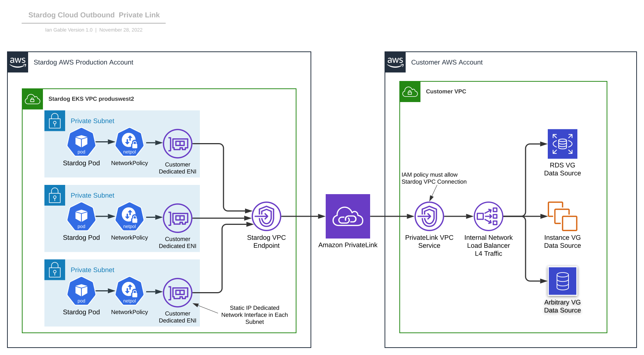Click the author text Ian Gable Version 1.0

click(69, 30)
